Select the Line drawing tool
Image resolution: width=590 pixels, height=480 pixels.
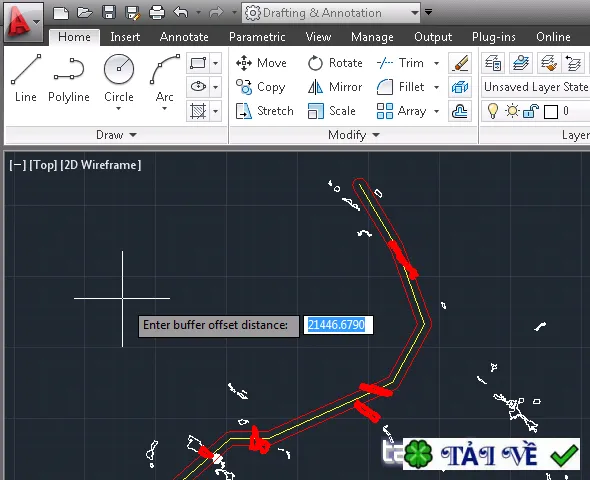(x=26, y=78)
